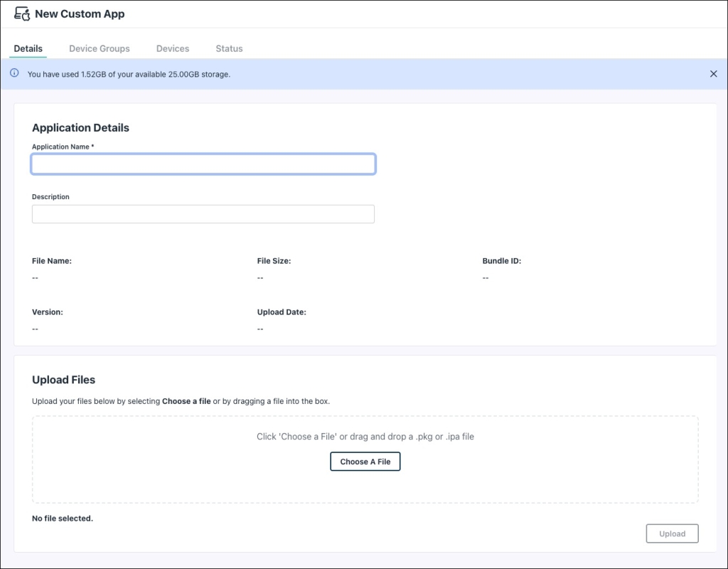Click the Bundle ID field placeholder

486,277
